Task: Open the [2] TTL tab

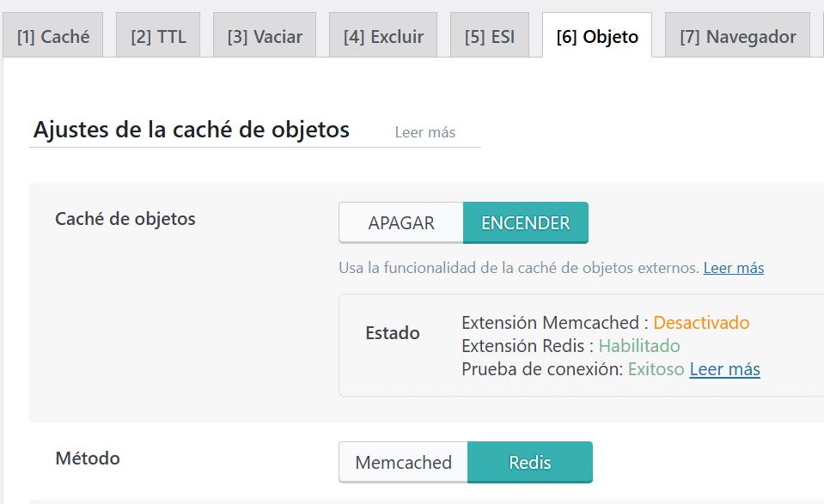Action: (x=158, y=37)
